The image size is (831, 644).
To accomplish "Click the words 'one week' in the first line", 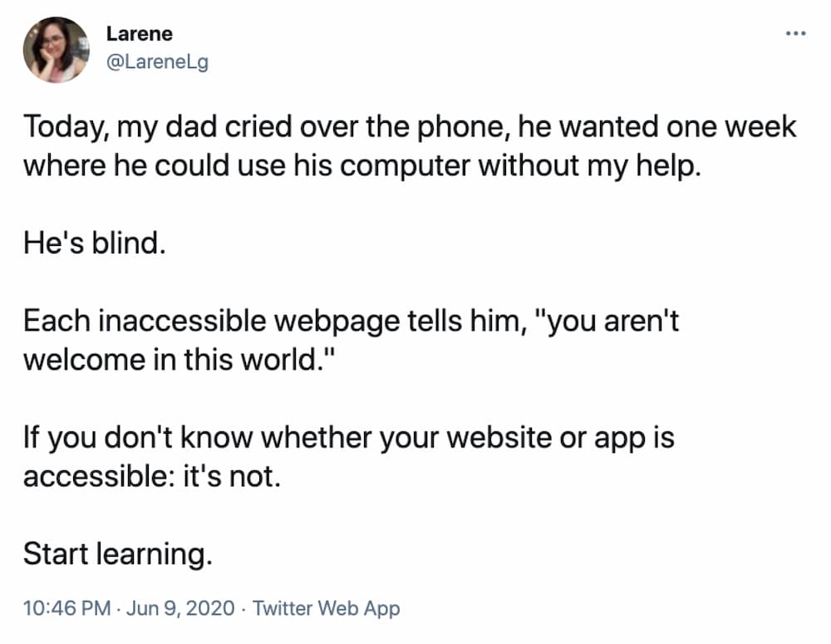I will coord(731,127).
